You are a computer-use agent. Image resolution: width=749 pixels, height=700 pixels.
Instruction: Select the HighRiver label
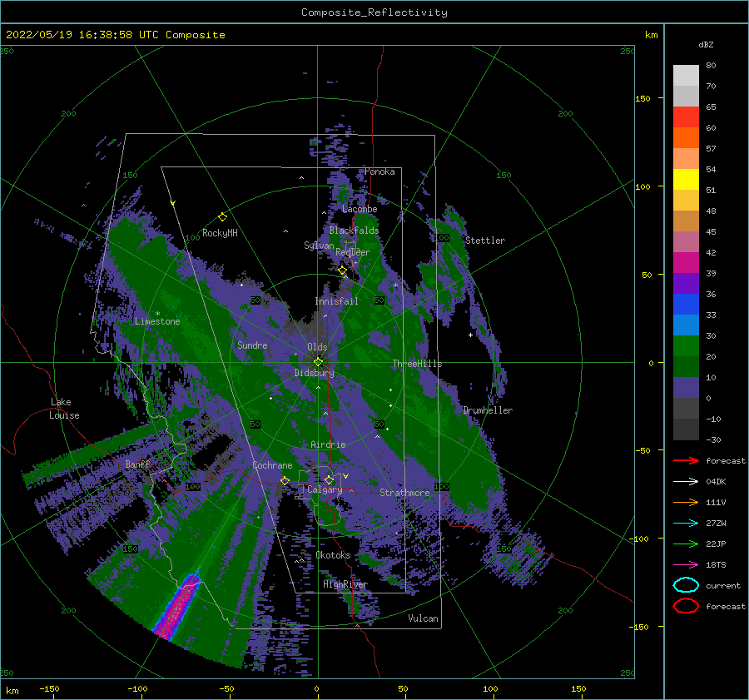click(345, 584)
